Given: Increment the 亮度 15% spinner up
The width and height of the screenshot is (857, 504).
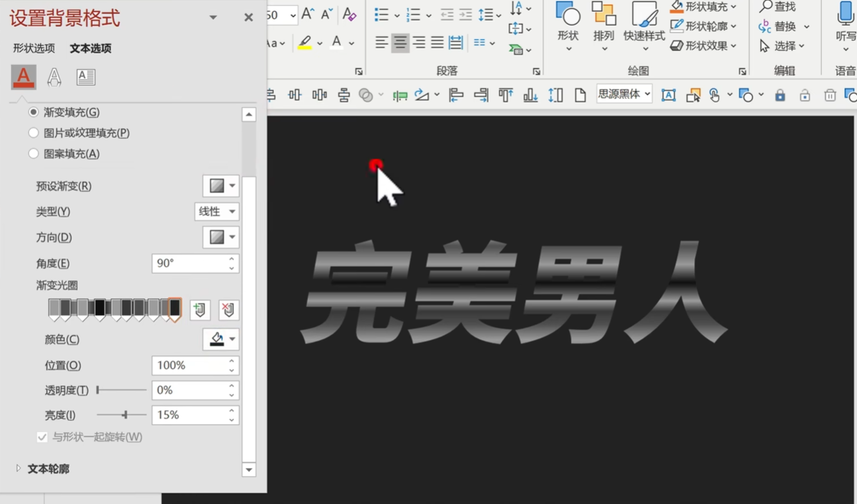Looking at the screenshot, I should tap(231, 411).
